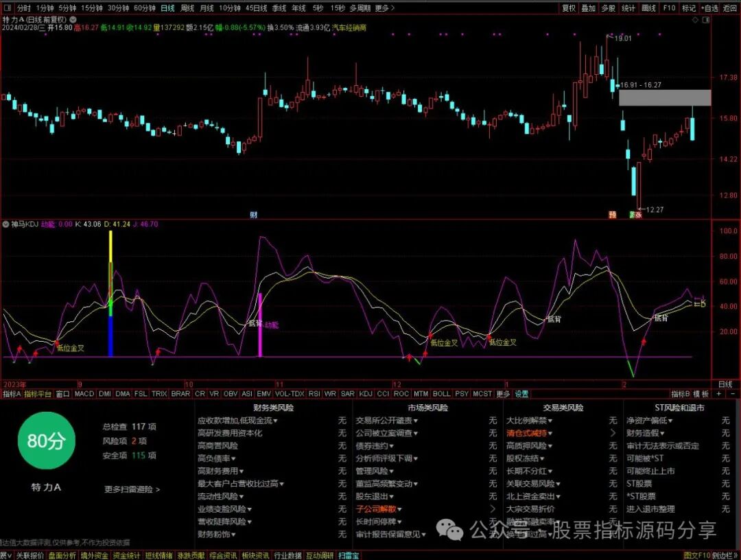Select the 60分钟 period tab
The image size is (741, 560).
coord(145,8)
